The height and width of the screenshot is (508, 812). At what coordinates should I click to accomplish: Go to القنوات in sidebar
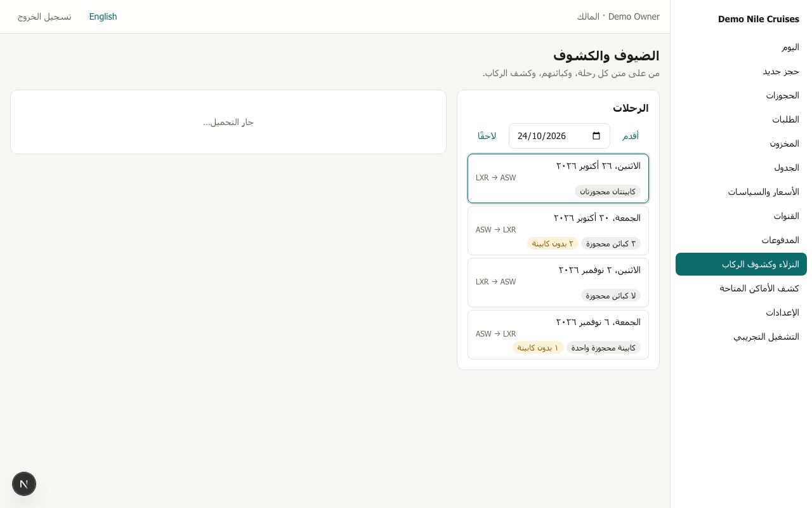[x=741, y=216]
